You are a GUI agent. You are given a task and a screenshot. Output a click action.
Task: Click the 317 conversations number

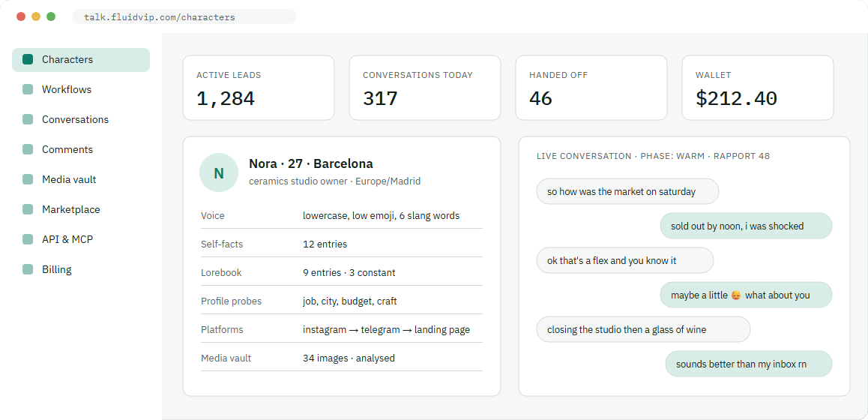(380, 99)
